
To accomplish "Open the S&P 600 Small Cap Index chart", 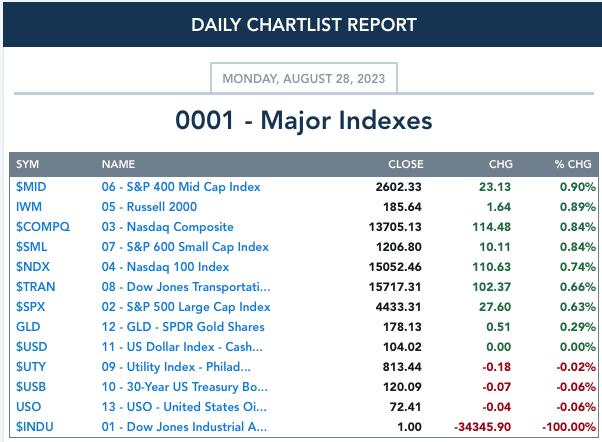I will click(x=185, y=247).
